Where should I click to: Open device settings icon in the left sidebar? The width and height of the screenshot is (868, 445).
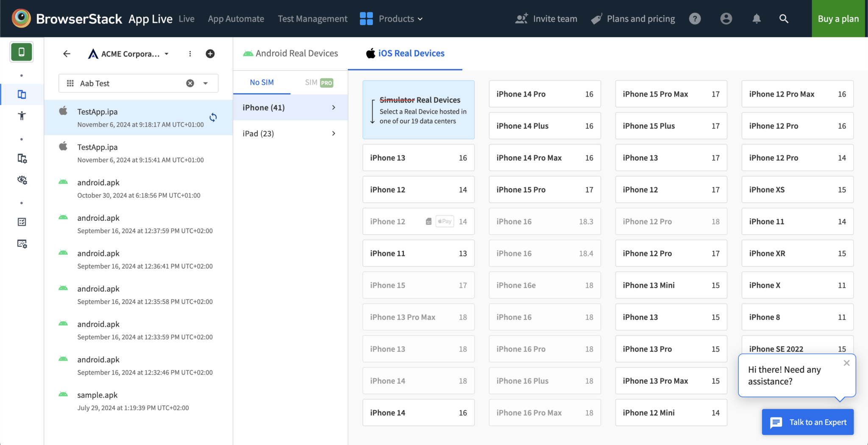pos(22,158)
